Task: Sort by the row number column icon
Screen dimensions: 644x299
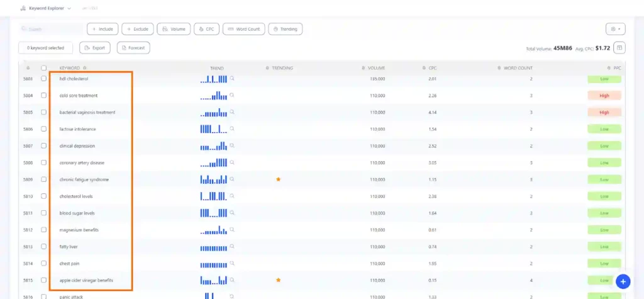Action: coord(28,68)
